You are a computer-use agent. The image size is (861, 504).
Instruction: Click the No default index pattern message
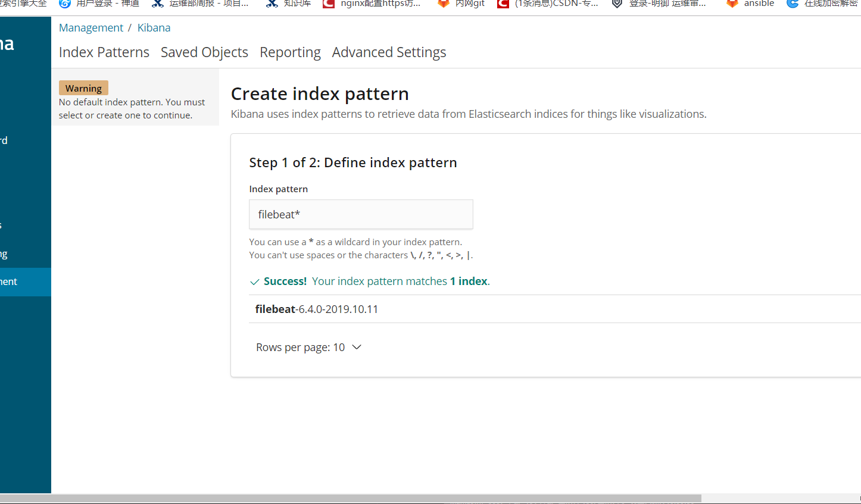(x=132, y=109)
